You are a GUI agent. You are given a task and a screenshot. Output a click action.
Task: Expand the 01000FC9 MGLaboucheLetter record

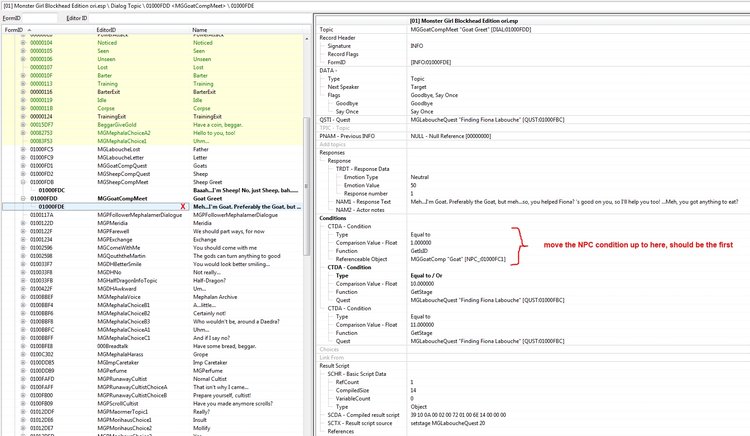(23, 158)
